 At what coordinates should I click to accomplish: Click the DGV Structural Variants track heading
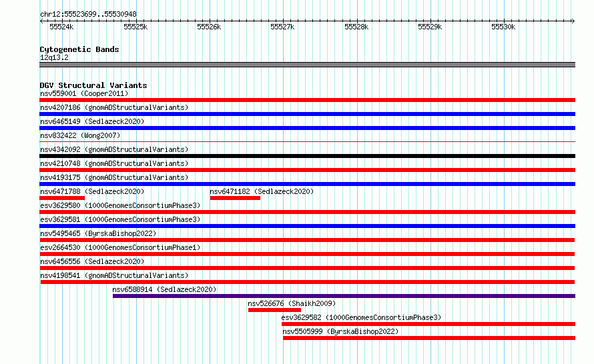[x=93, y=85]
